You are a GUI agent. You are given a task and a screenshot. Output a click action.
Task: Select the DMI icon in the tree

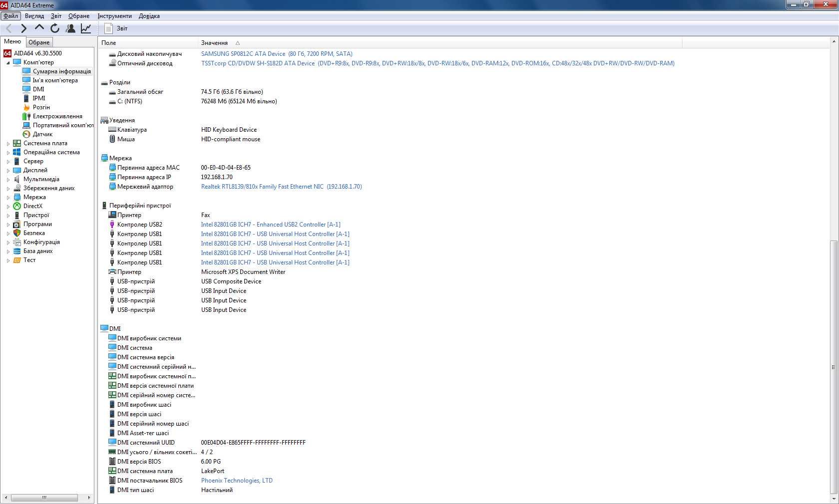click(26, 89)
